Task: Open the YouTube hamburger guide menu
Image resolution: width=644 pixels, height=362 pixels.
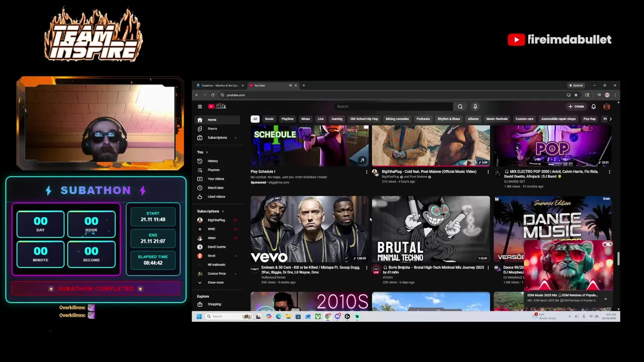Action: click(200, 107)
